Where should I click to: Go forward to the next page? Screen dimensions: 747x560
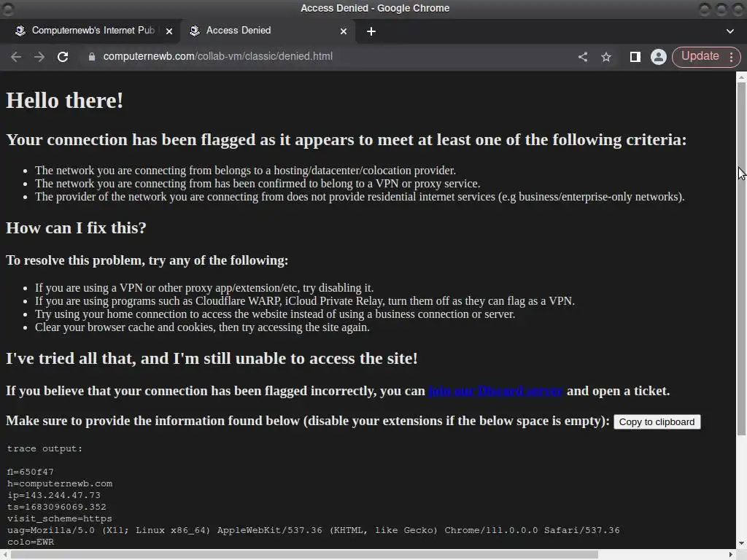[39, 57]
